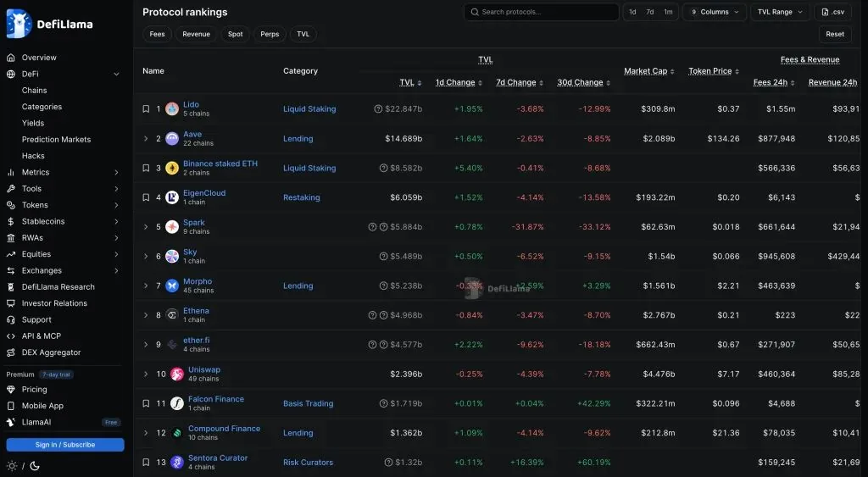Bookmark Sentora Curator protocol
The height and width of the screenshot is (477, 868).
pos(146,462)
